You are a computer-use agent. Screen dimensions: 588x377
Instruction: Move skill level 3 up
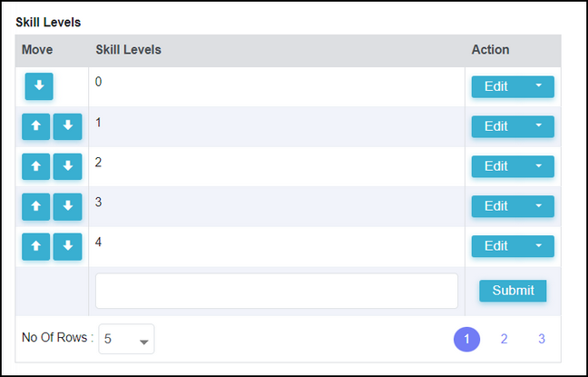(x=36, y=206)
